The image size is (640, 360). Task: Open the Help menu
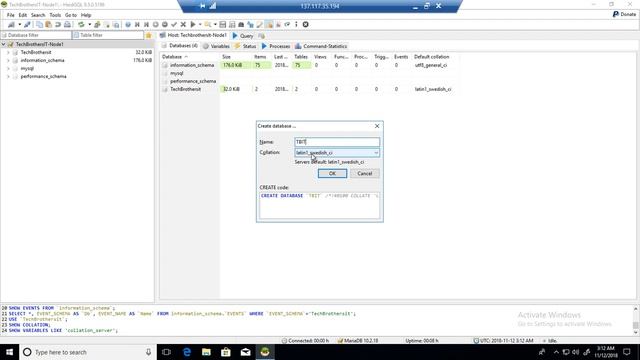pyautogui.click(x=86, y=15)
